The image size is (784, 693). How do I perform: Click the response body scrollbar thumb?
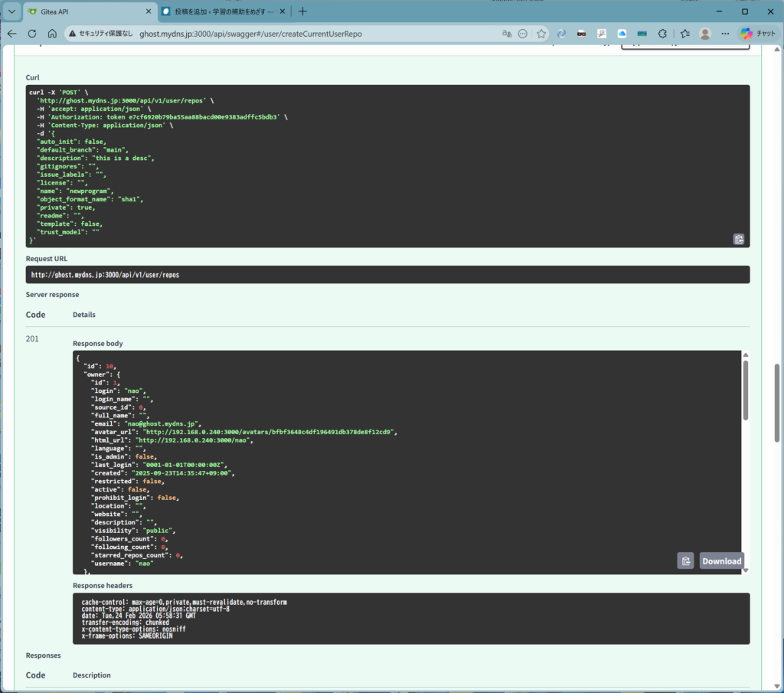tap(746, 389)
